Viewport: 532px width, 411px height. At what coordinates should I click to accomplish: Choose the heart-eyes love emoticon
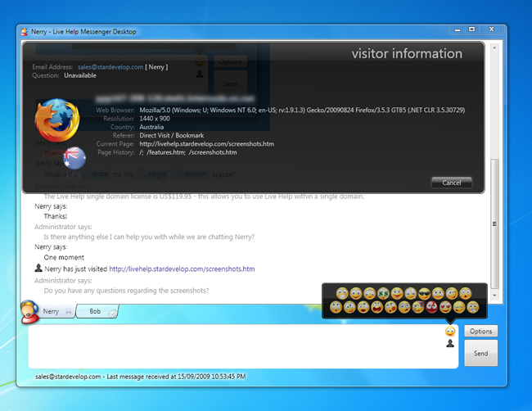coord(445,307)
